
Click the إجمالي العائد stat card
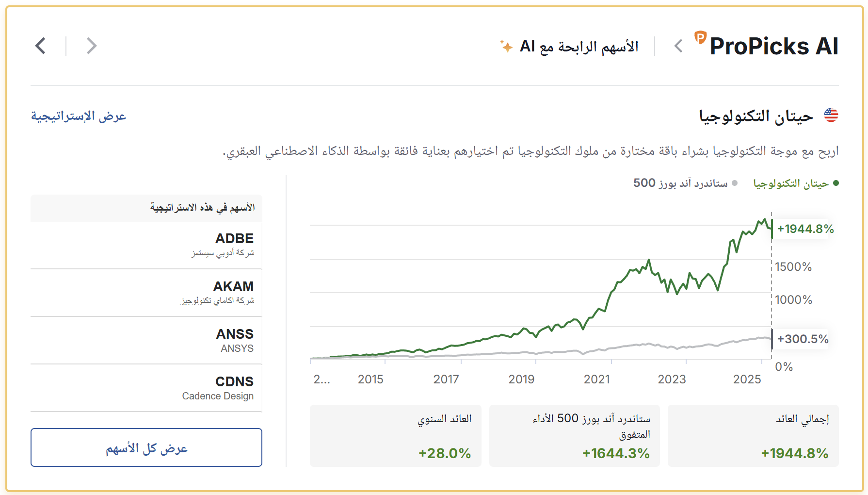coord(753,436)
